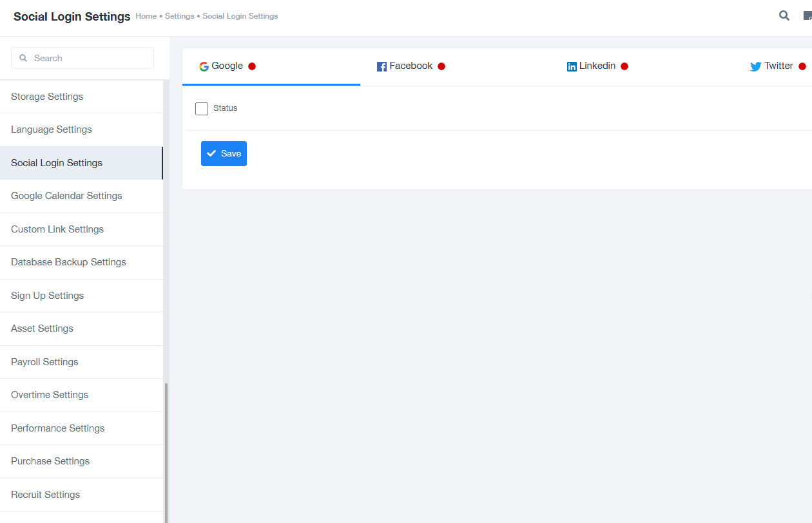Click red status dot beside Facebook
812x523 pixels.
tap(441, 66)
